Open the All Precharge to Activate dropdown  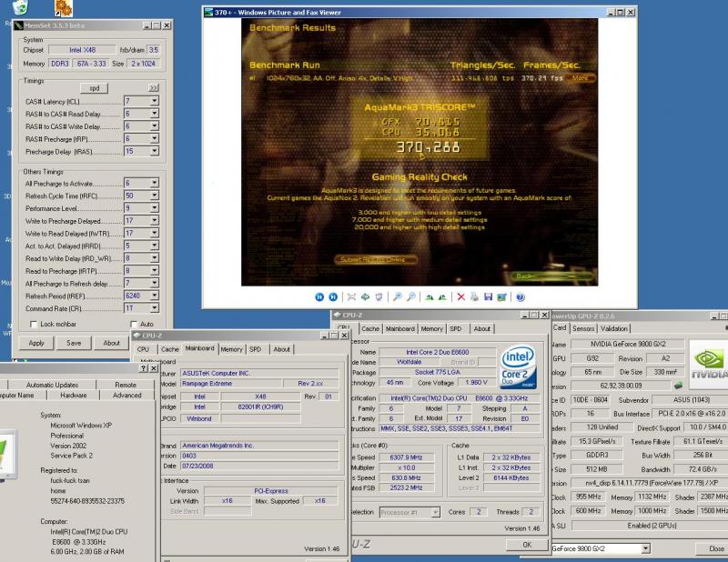155,183
